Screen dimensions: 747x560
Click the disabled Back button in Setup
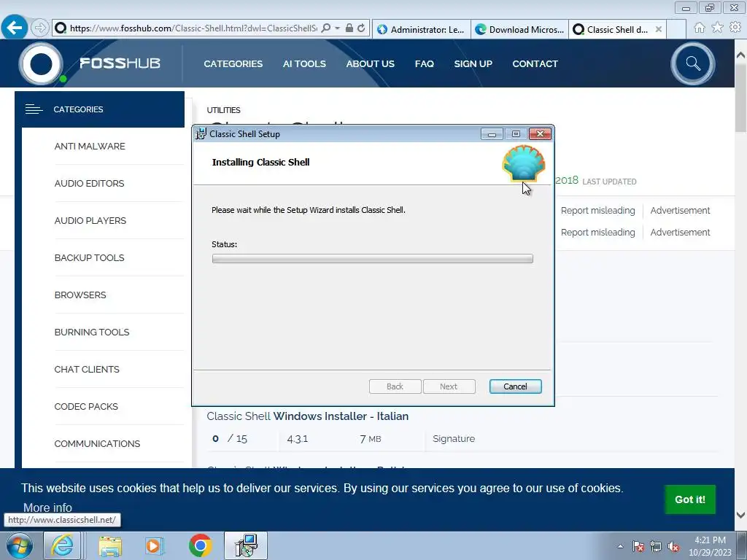click(x=395, y=386)
